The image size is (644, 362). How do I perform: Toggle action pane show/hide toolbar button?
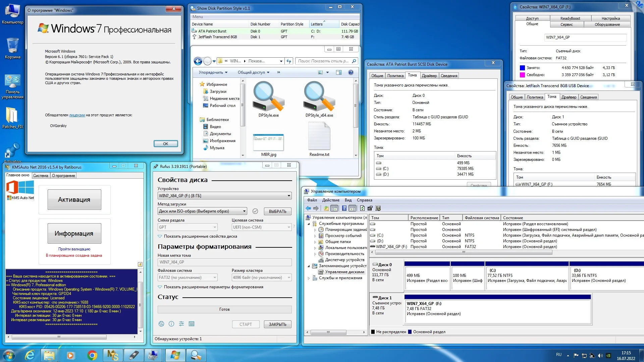352,208
